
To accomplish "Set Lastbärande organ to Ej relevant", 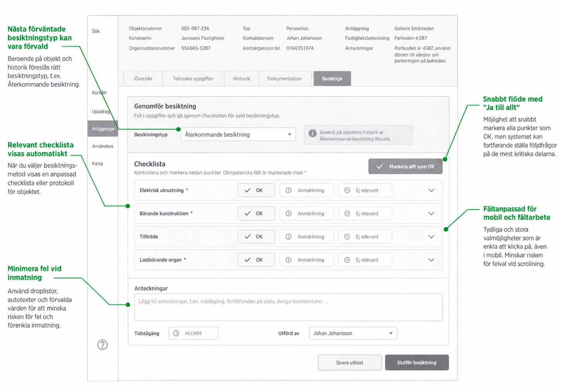I will point(365,260).
